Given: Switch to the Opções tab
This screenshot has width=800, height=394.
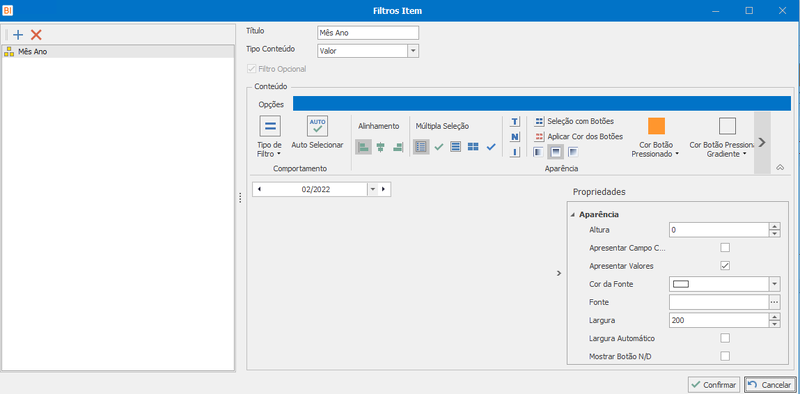Looking at the screenshot, I should (x=271, y=104).
